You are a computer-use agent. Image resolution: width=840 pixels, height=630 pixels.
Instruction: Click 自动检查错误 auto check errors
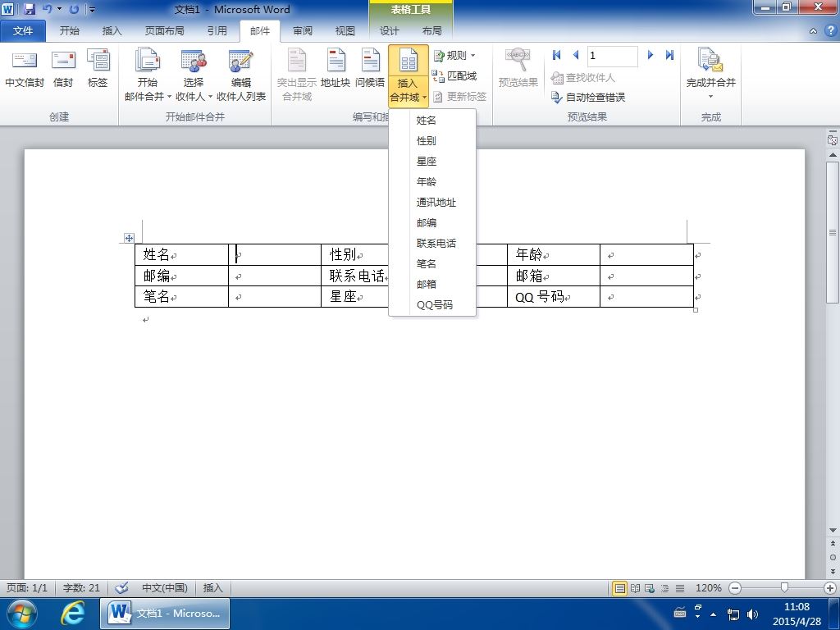click(x=588, y=98)
